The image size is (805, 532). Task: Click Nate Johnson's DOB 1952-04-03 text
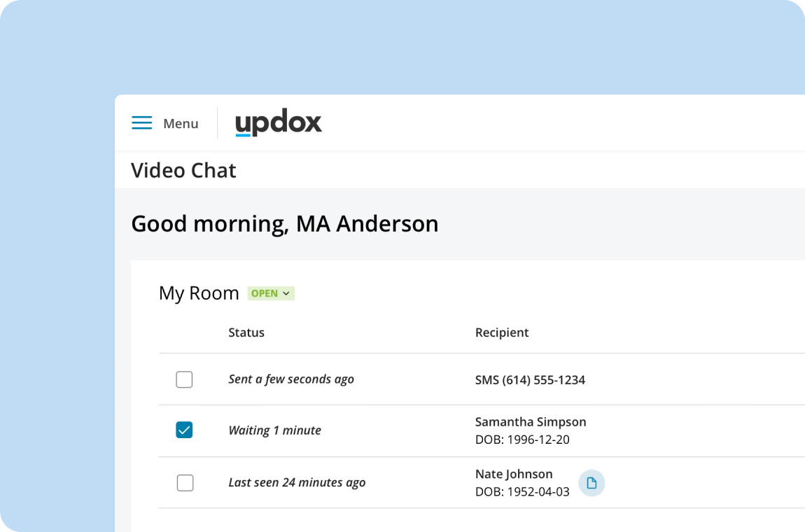(x=522, y=490)
